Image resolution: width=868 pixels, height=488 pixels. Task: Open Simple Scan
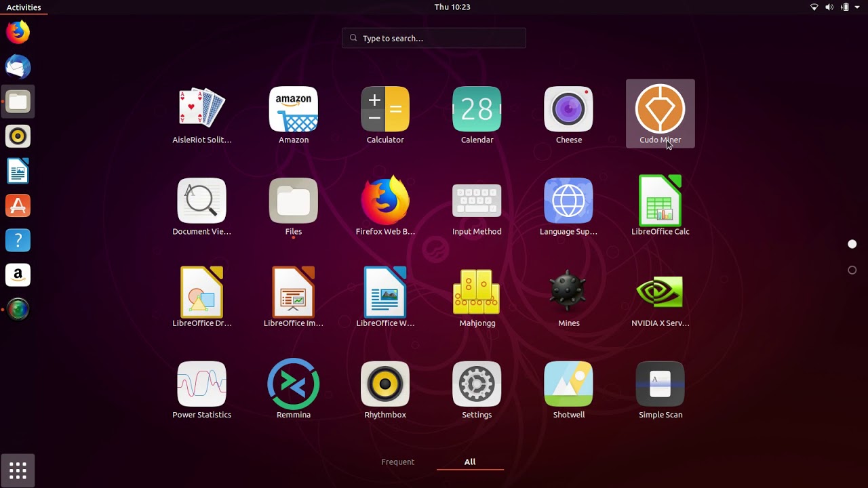point(660,388)
